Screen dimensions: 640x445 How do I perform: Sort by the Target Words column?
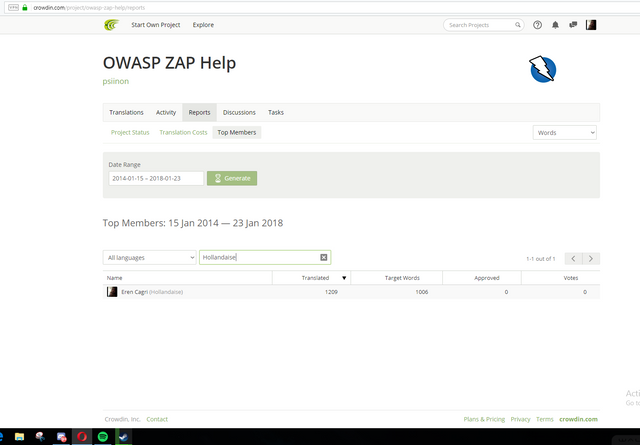(397, 278)
